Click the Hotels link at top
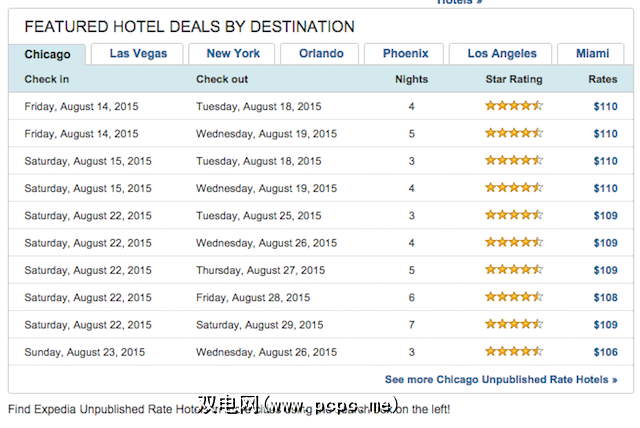The height and width of the screenshot is (428, 640). 459,3
